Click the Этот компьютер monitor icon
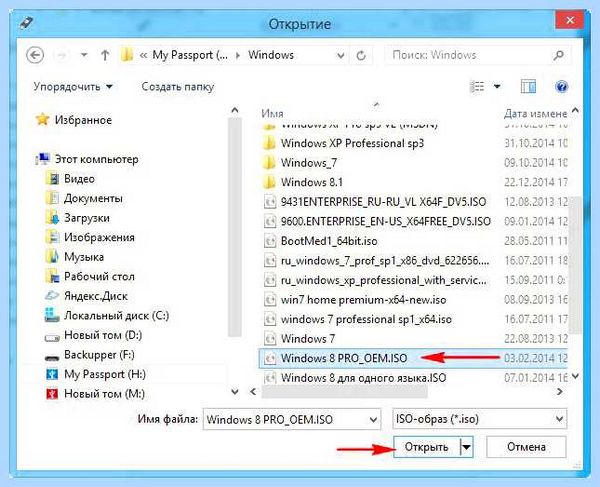600x487 pixels. tap(43, 159)
